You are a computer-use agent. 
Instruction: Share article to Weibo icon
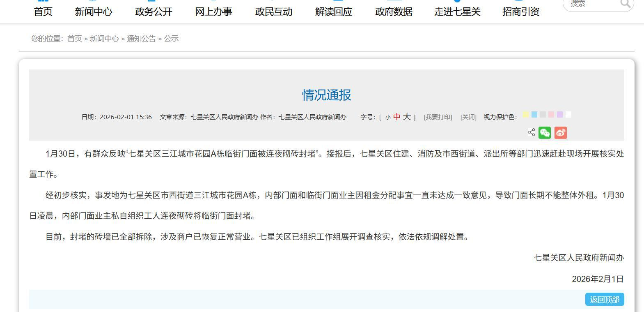tap(560, 133)
